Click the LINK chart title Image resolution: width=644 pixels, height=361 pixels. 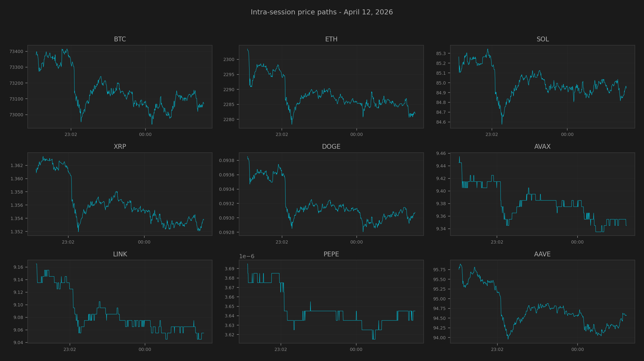[x=120, y=254]
